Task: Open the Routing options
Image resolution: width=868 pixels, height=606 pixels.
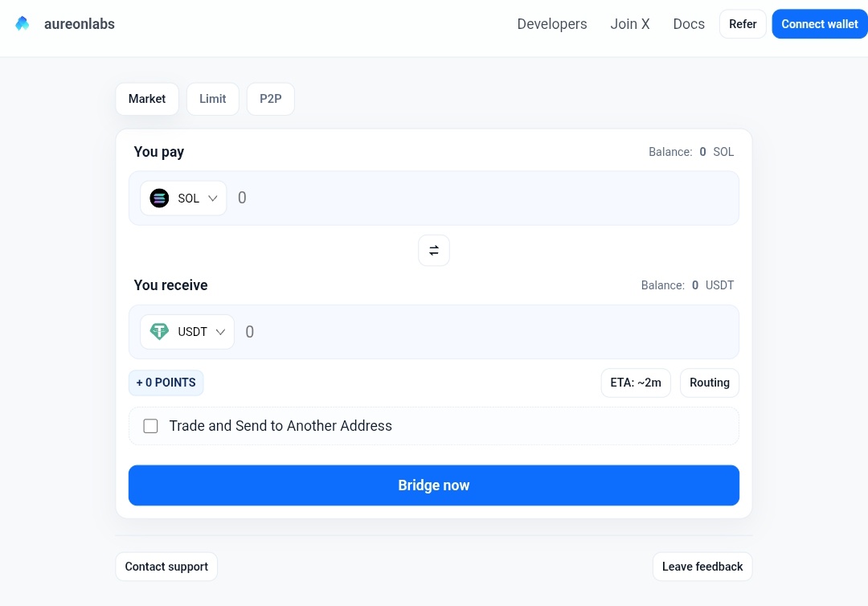Action: (709, 383)
